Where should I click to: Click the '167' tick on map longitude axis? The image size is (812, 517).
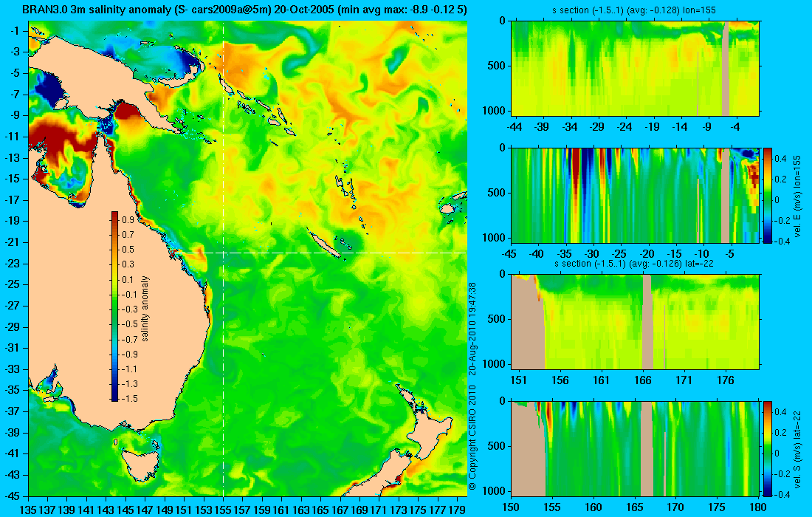point(340,510)
